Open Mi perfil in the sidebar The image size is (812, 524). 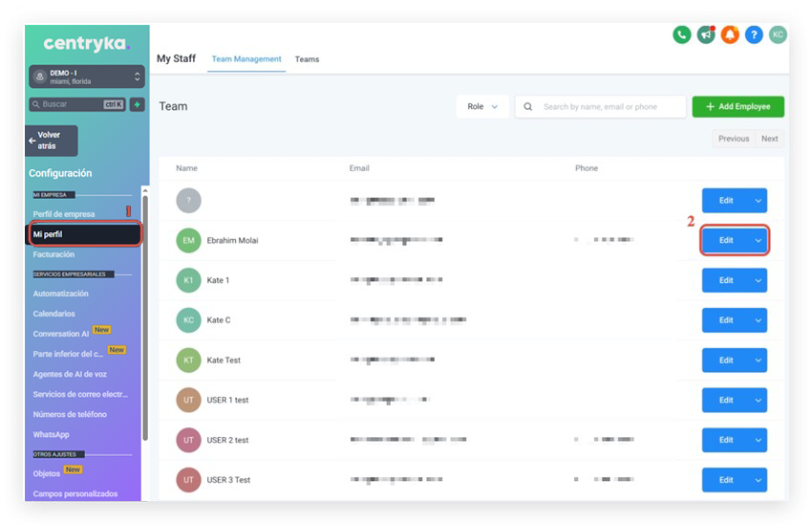(85, 234)
